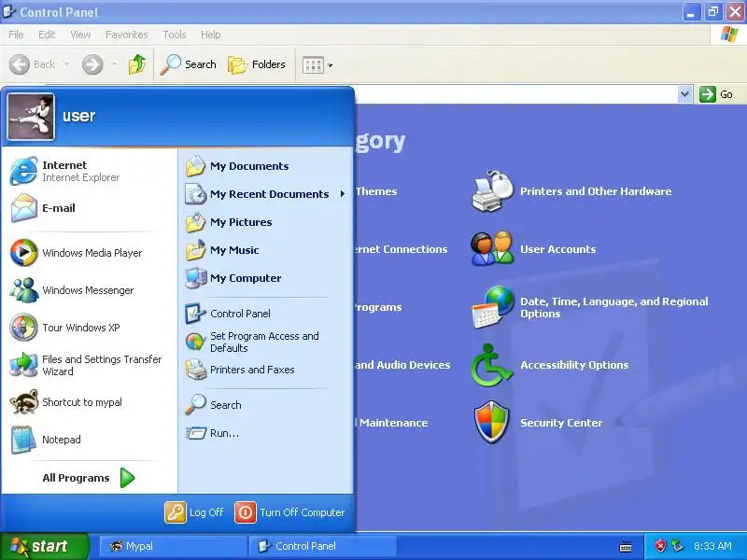Click the User Accounts people icon

[x=493, y=248]
